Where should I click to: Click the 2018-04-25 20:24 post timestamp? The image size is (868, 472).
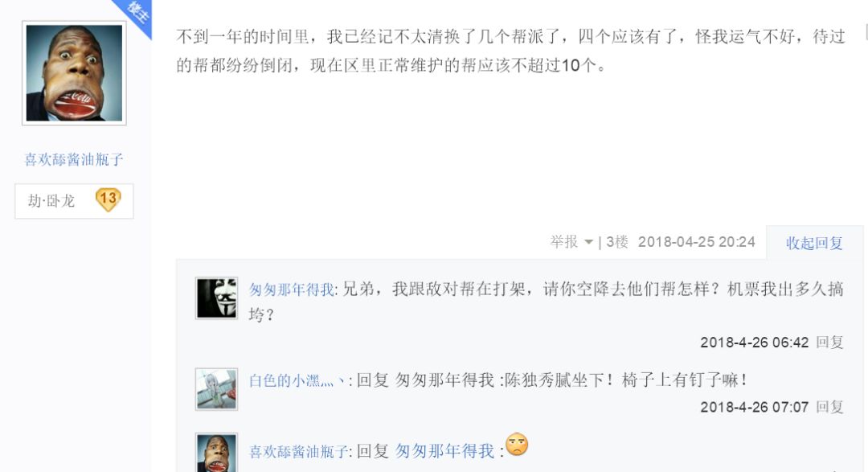click(696, 241)
